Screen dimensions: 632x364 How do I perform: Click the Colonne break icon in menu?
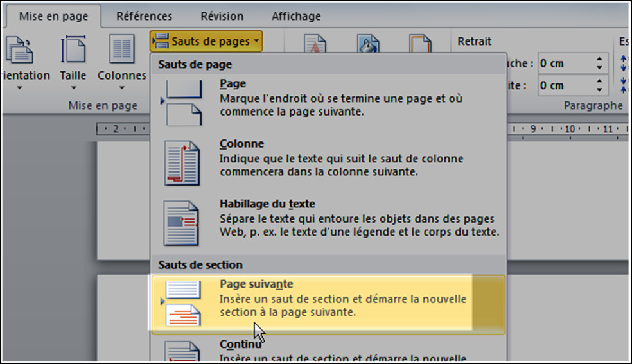pyautogui.click(x=182, y=164)
